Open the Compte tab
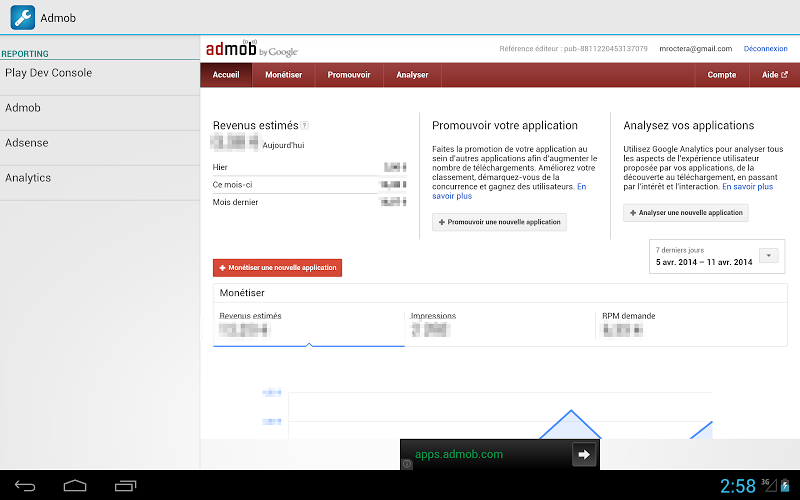 click(x=721, y=75)
